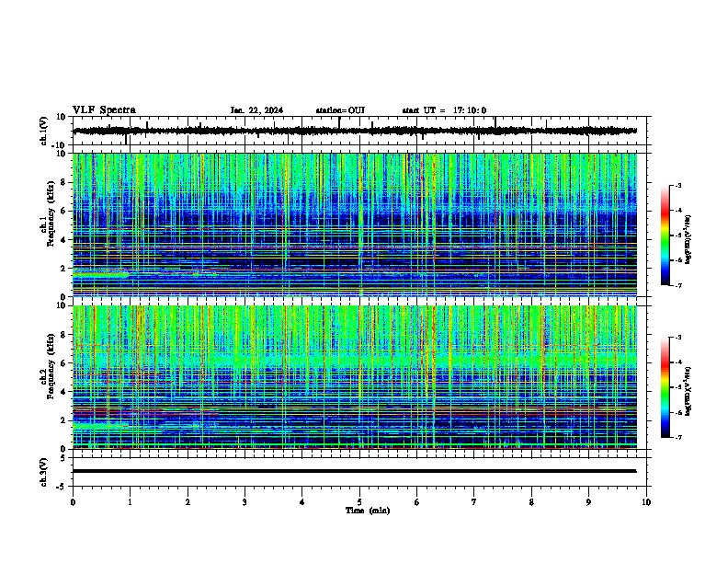Click time axis tick label "8"
728x563 pixels.
pyautogui.click(x=531, y=502)
